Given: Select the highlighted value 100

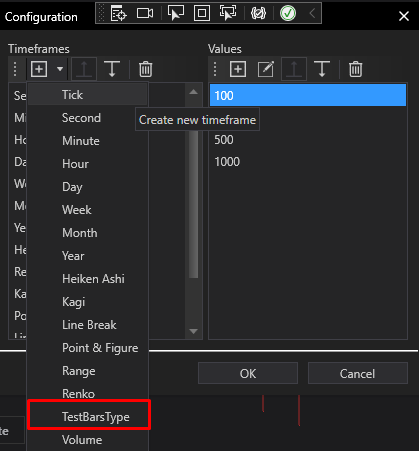Looking at the screenshot, I should [308, 95].
